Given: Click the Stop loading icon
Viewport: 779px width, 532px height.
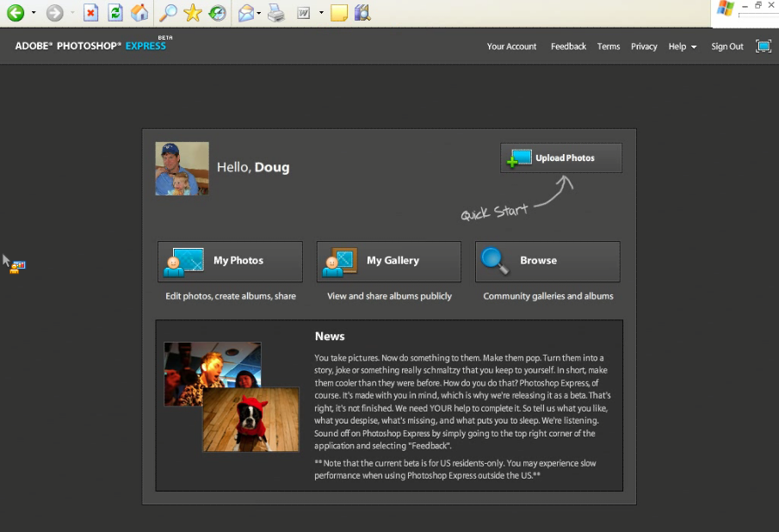Looking at the screenshot, I should 90,12.
